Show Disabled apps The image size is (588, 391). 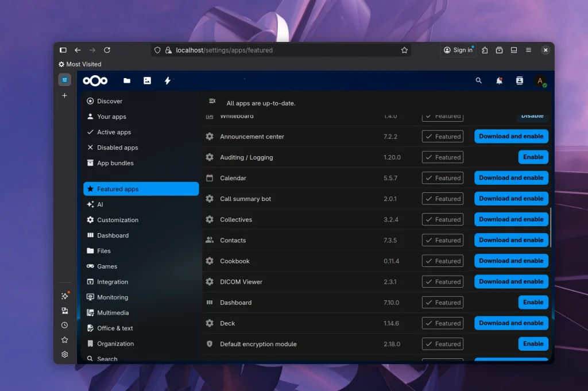tap(141, 148)
